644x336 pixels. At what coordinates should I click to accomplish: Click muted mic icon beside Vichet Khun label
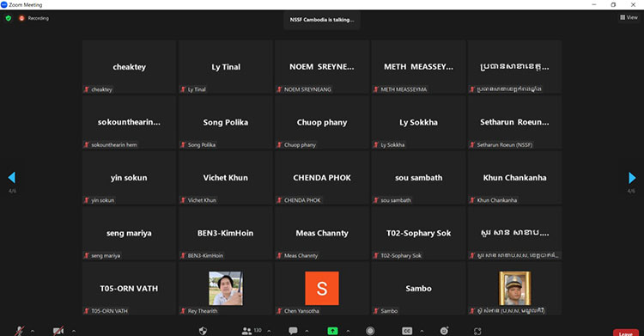tap(183, 200)
